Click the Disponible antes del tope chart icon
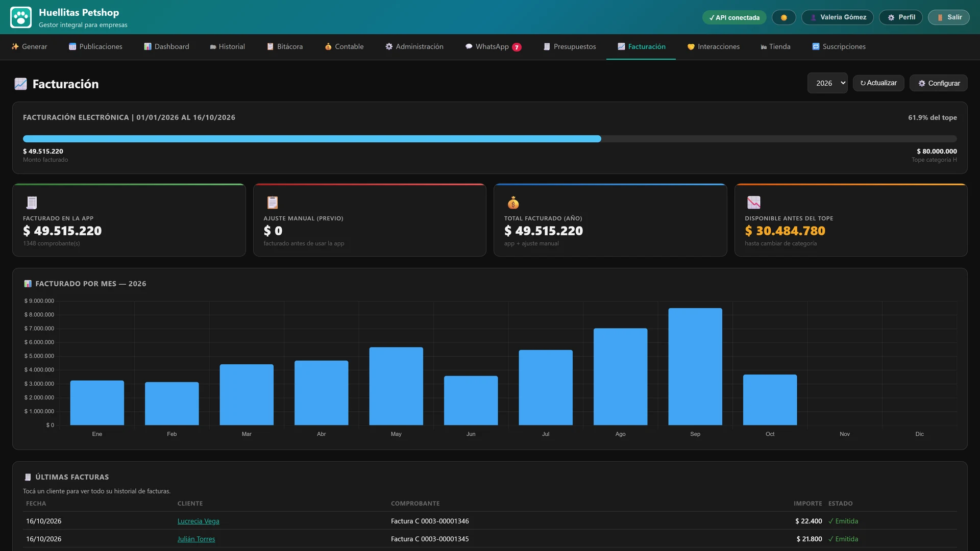980x551 pixels. [754, 203]
